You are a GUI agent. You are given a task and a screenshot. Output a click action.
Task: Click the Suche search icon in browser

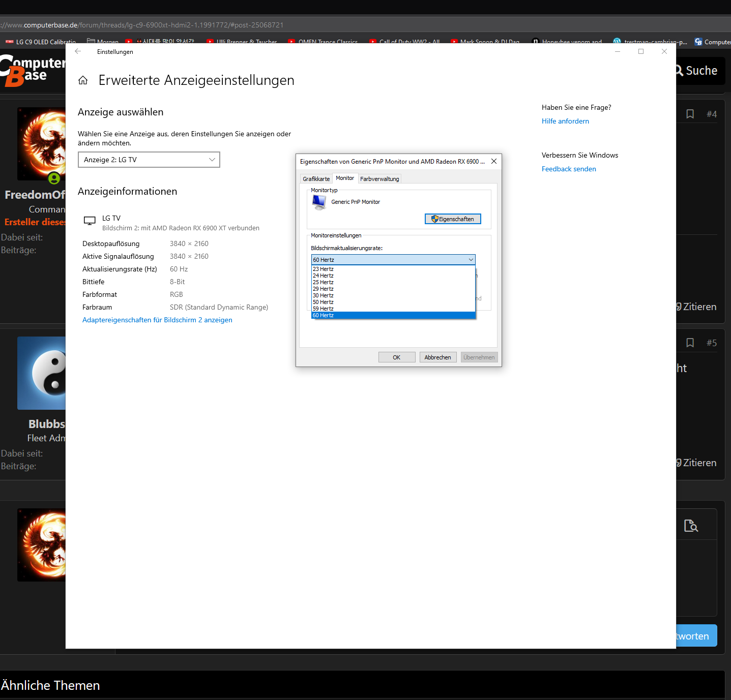[x=680, y=71]
